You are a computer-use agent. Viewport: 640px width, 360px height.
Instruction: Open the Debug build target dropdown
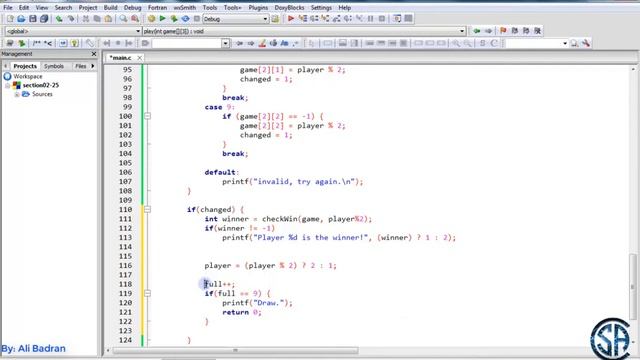pos(265,19)
